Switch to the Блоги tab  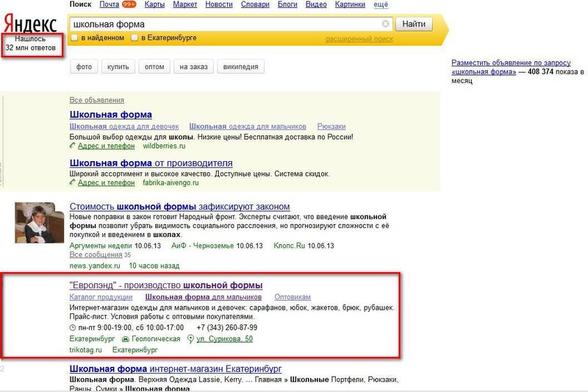coord(287,4)
